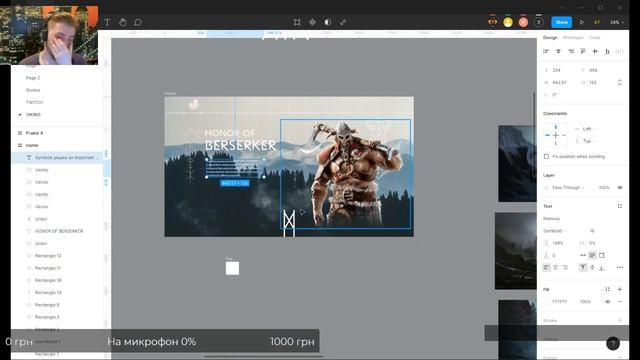Switch to the Prototype tab

(x=573, y=38)
